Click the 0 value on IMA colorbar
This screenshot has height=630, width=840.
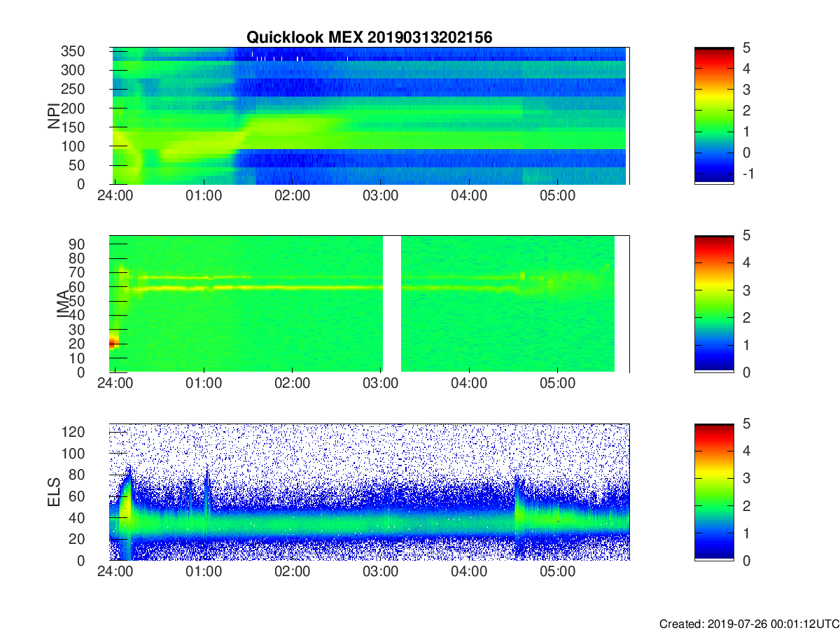(x=746, y=372)
